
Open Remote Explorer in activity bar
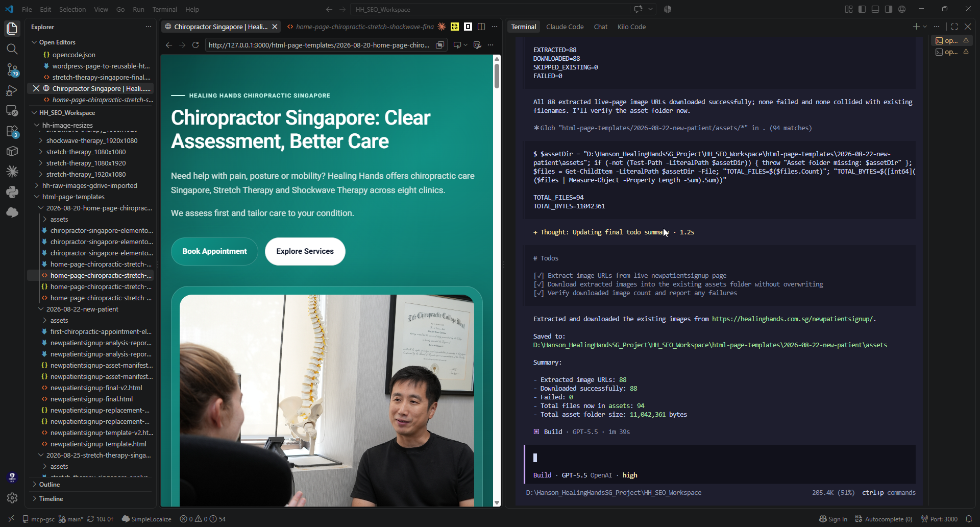(x=12, y=111)
